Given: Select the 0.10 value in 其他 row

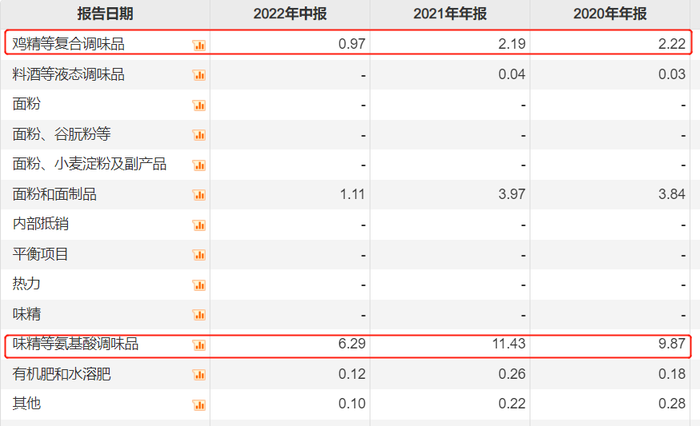Looking at the screenshot, I should click(352, 404).
